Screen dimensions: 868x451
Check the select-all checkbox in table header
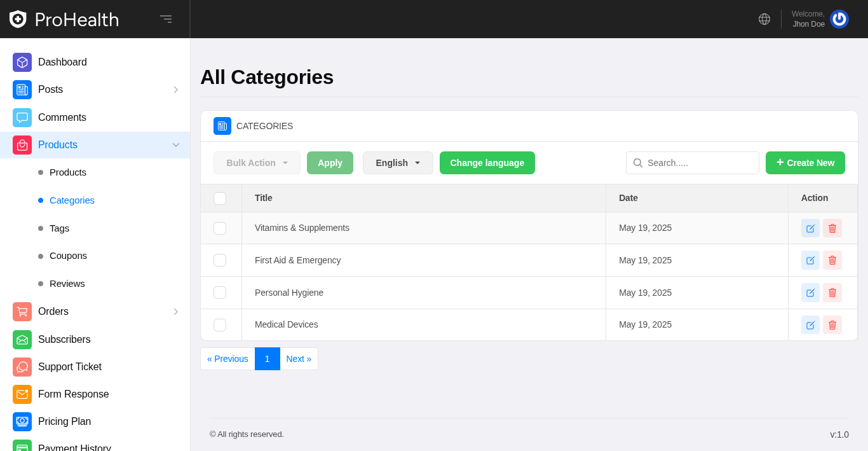coord(220,198)
